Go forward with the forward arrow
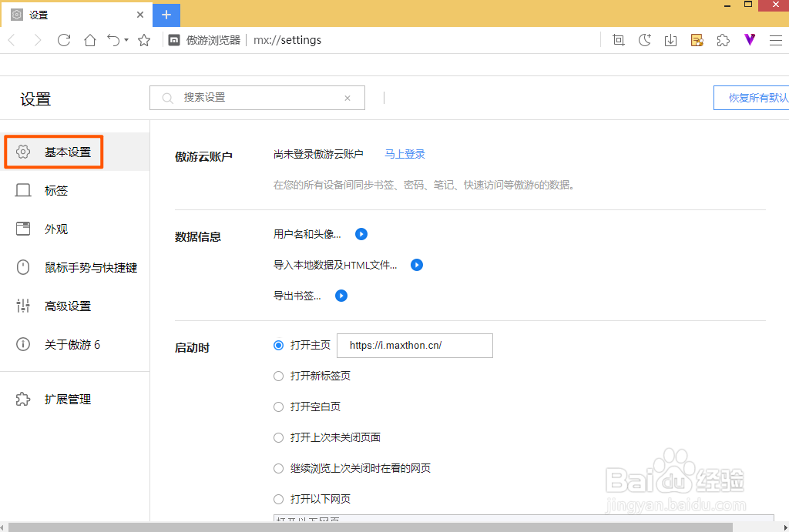Viewport: 789px width, 532px height. click(x=37, y=40)
